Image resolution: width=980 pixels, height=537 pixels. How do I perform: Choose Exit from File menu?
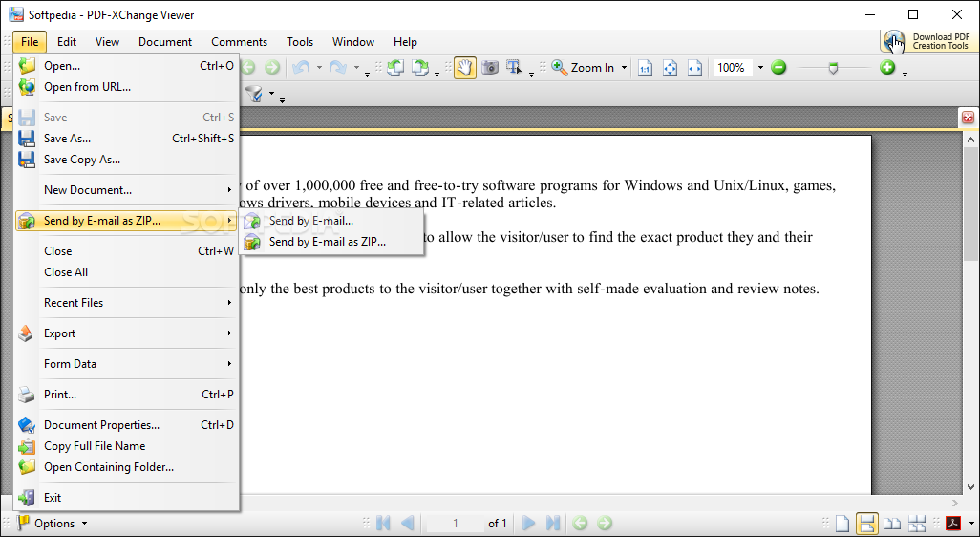click(x=126, y=498)
